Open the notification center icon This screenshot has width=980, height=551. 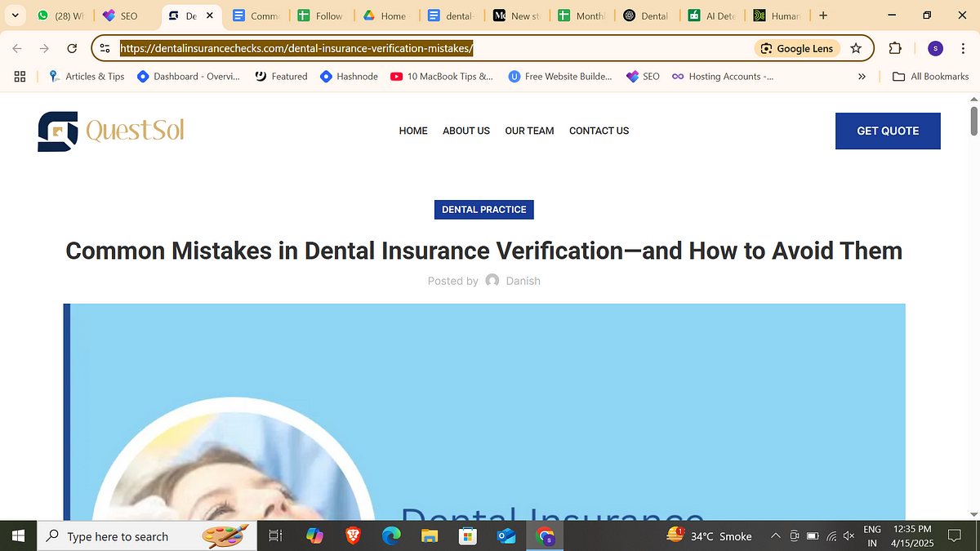click(x=953, y=536)
